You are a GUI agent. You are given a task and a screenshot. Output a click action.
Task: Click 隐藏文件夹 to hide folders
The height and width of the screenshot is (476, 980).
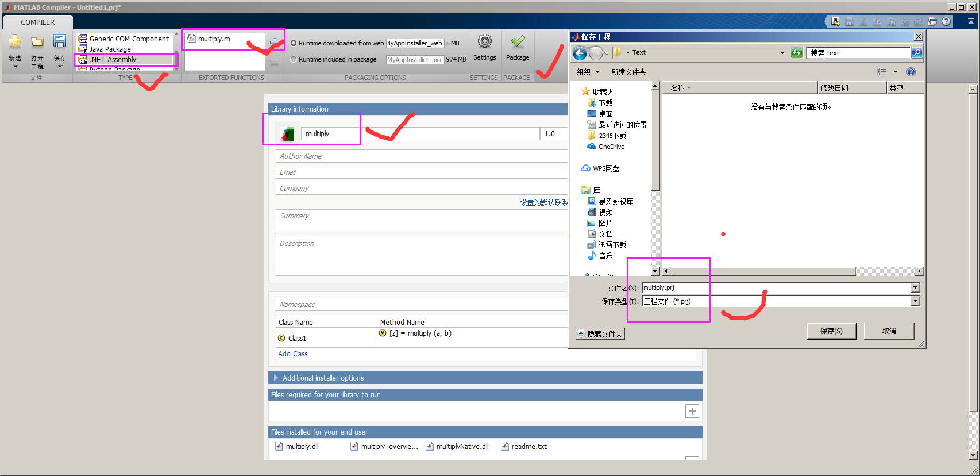click(600, 333)
